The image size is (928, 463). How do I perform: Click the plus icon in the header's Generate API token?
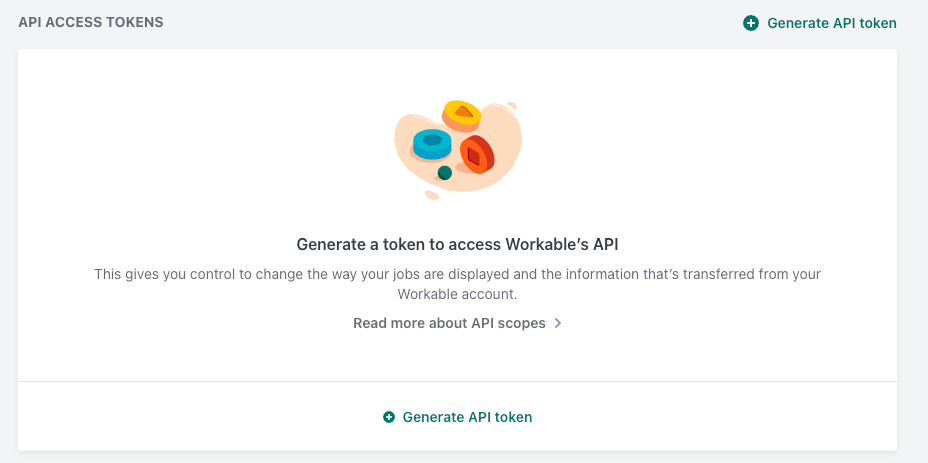(x=750, y=23)
